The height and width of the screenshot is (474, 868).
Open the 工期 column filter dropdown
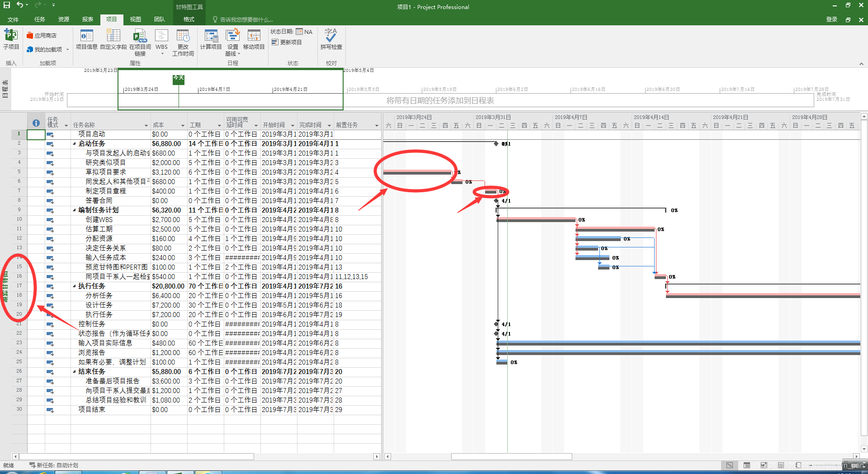(x=219, y=125)
